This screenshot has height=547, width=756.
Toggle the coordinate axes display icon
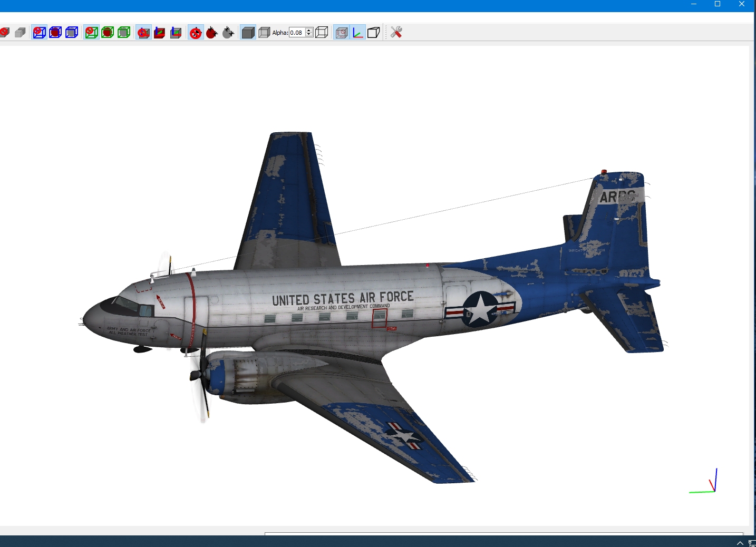[x=357, y=33]
